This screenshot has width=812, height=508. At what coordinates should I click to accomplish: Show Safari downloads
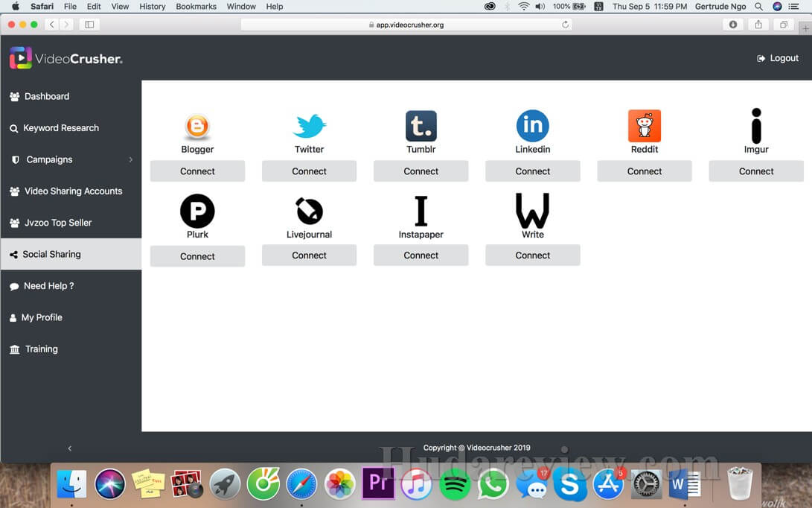coord(733,25)
